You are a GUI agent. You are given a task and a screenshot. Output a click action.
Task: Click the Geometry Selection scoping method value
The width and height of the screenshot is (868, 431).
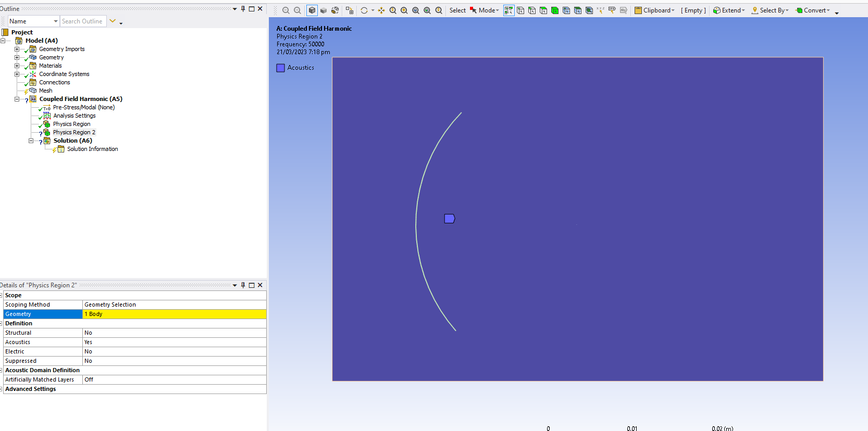(175, 305)
